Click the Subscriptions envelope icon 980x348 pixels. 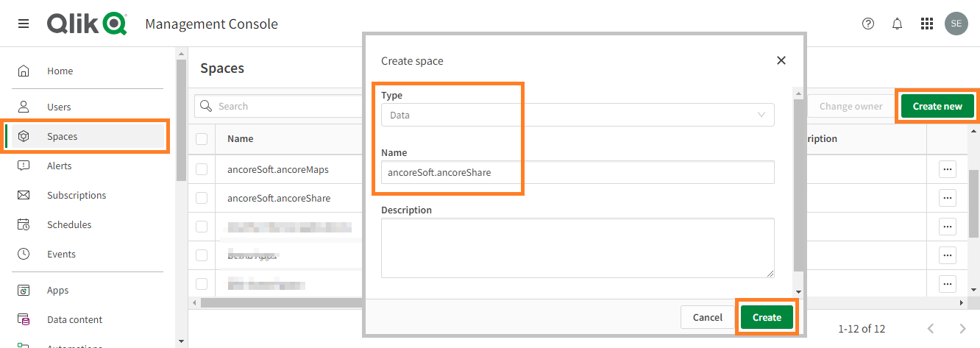(24, 195)
